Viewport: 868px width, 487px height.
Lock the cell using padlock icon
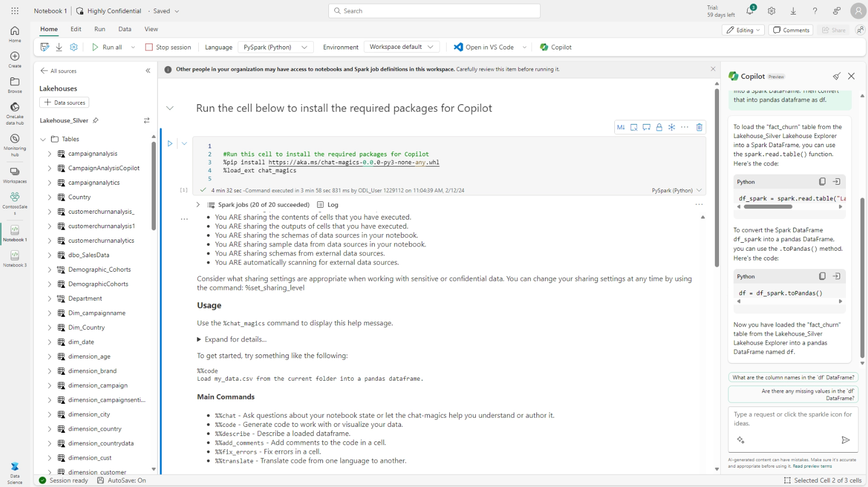(659, 127)
